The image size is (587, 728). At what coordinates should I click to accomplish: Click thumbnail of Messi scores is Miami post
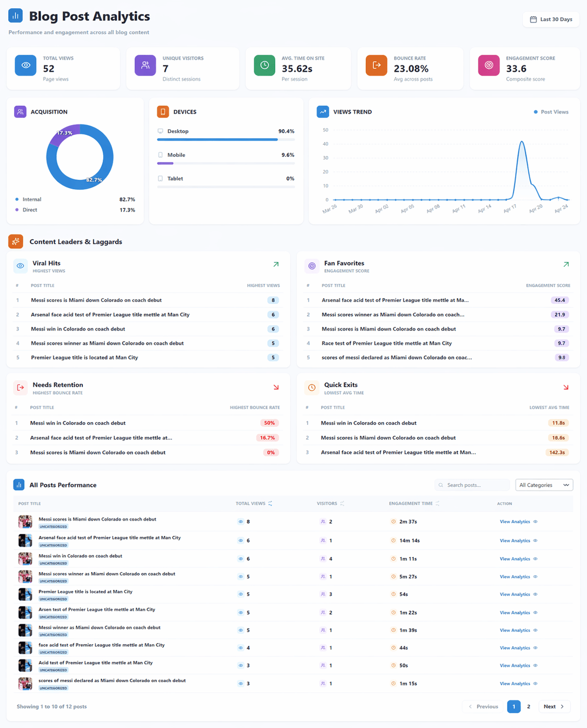pos(25,522)
